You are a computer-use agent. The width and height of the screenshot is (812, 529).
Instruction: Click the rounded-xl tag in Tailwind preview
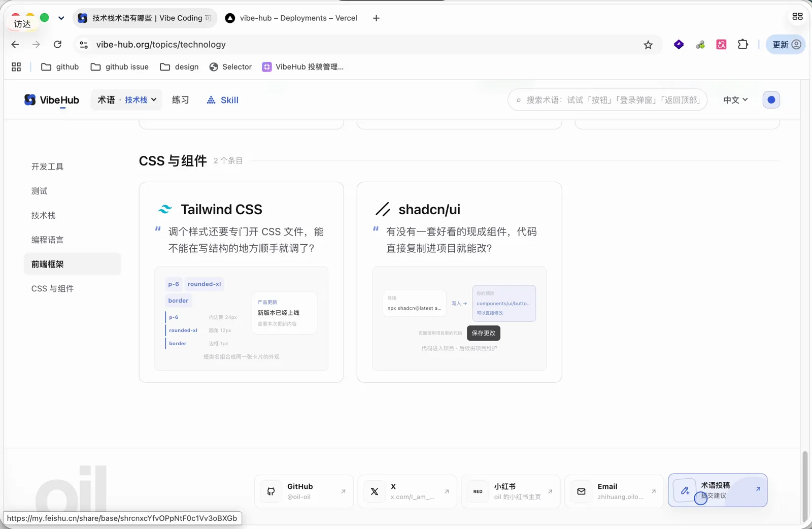(x=204, y=284)
